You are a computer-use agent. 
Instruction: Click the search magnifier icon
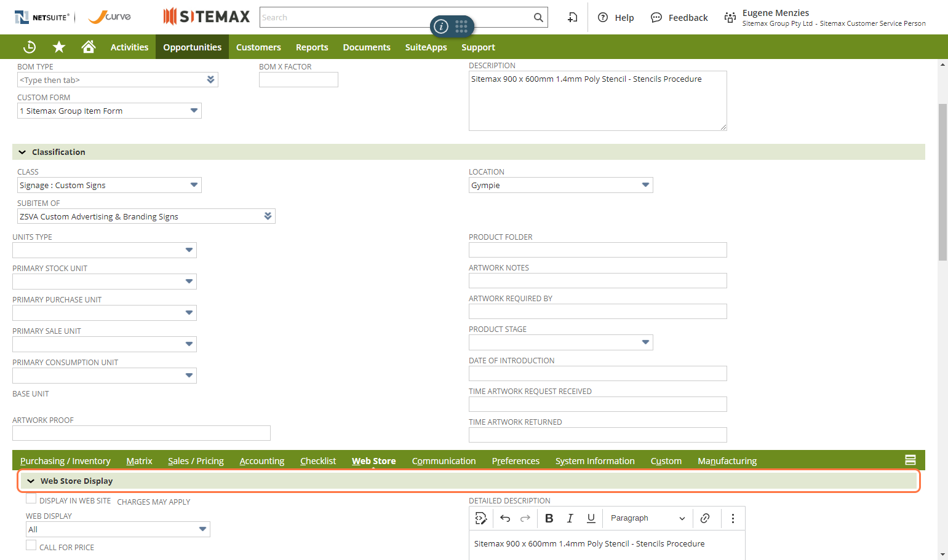[538, 17]
